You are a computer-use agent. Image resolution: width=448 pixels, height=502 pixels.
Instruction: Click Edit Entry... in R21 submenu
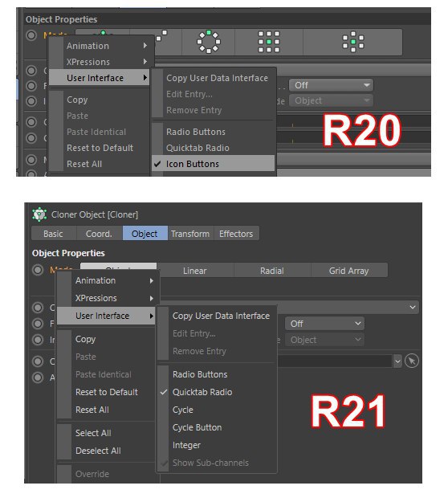217,333
